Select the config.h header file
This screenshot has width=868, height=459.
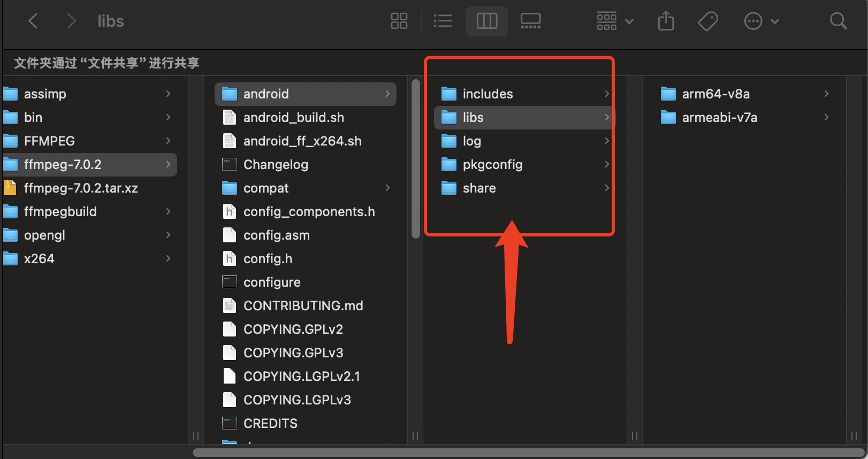(306, 259)
